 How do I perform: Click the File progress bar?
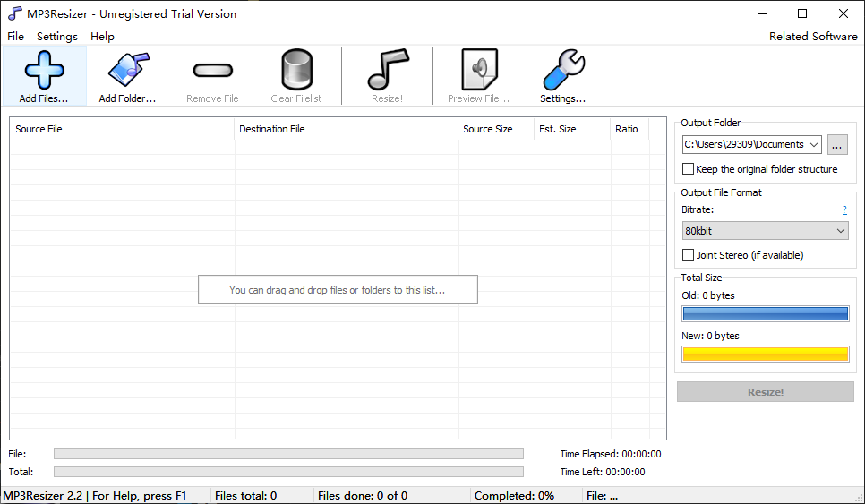point(288,454)
